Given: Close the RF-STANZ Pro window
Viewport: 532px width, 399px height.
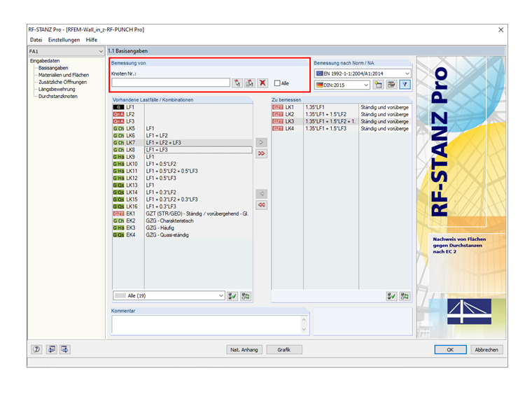Looking at the screenshot, I should coord(500,30).
